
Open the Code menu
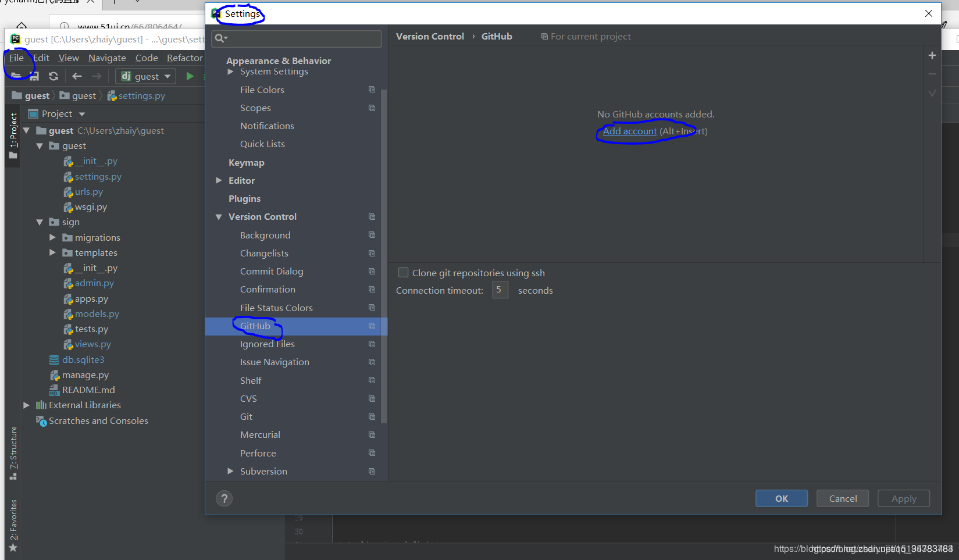147,58
